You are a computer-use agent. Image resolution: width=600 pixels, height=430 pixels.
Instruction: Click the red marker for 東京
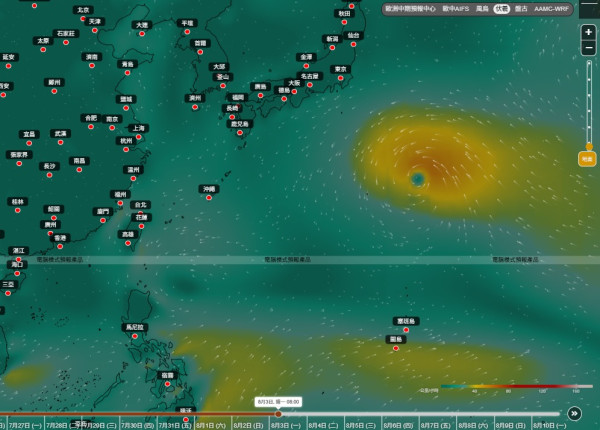(341, 78)
